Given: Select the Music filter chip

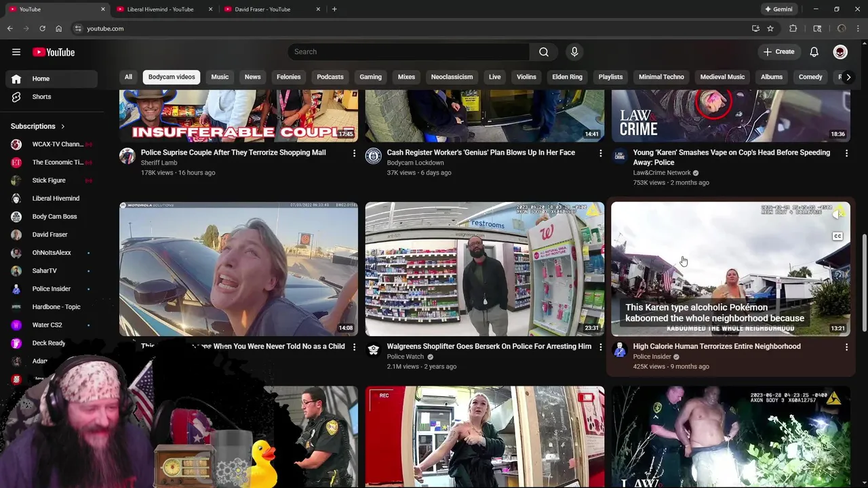Looking at the screenshot, I should [x=220, y=77].
